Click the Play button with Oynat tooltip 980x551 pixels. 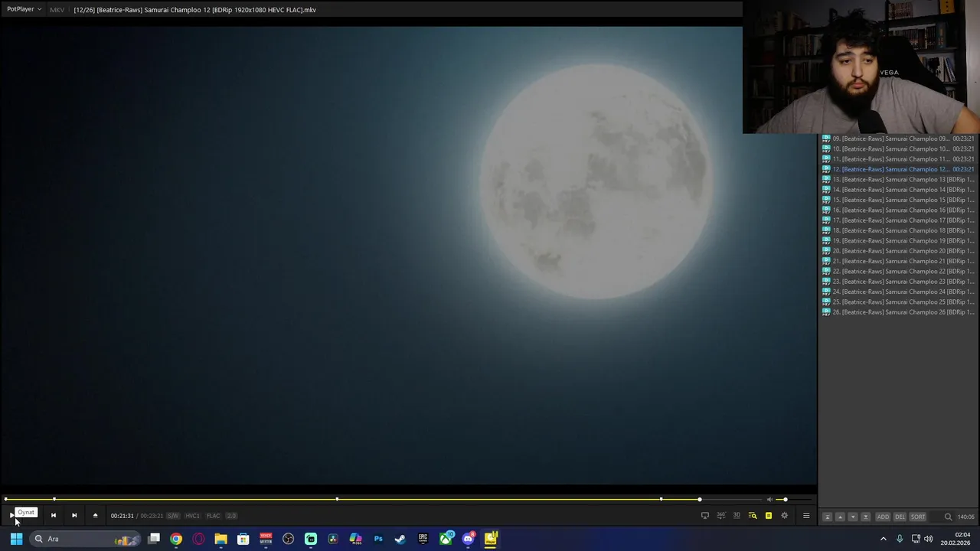click(x=11, y=516)
